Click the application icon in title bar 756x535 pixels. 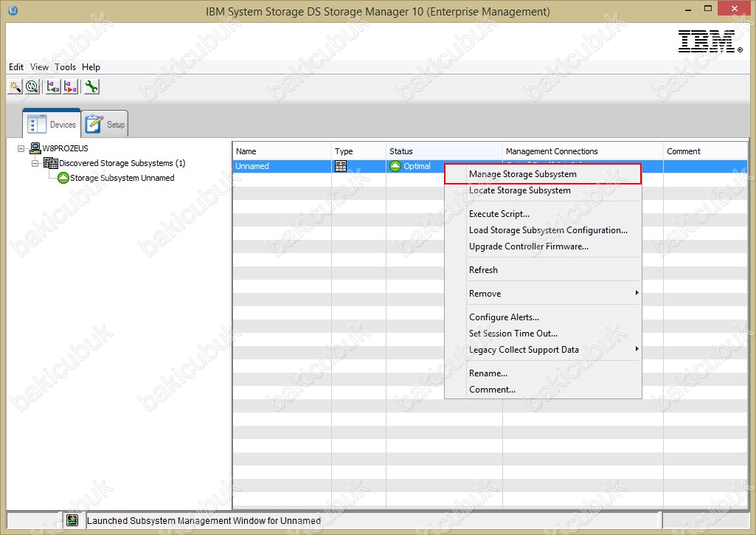pyautogui.click(x=13, y=10)
